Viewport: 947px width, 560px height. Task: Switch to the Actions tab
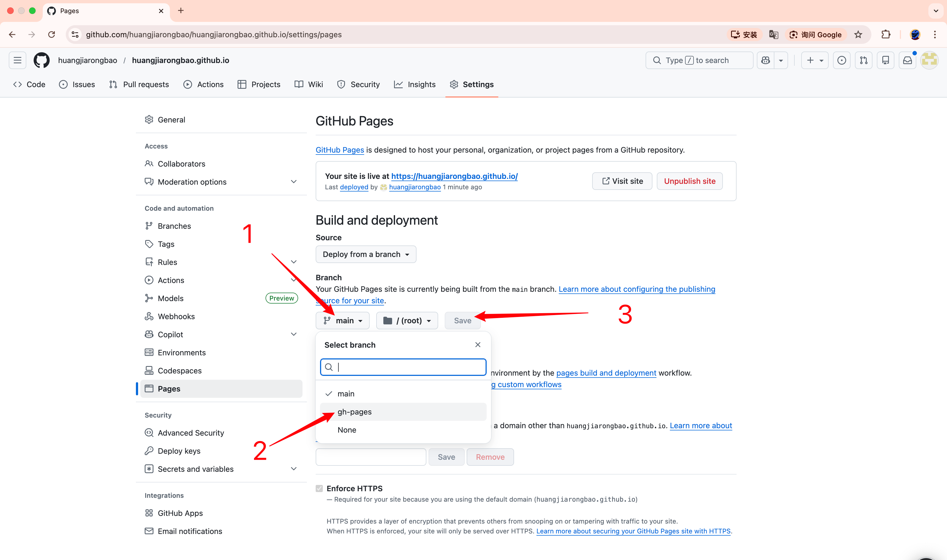[203, 85]
